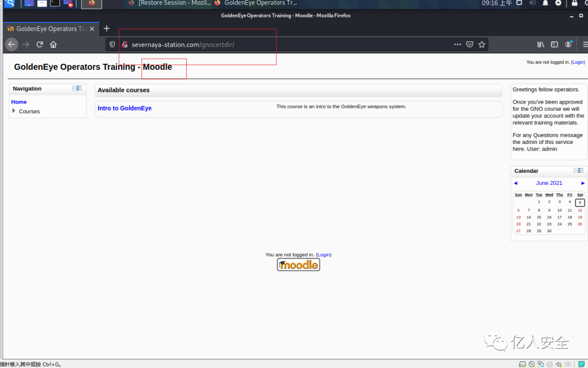
Task: Bookmark this page with the star
Action: coord(482,44)
